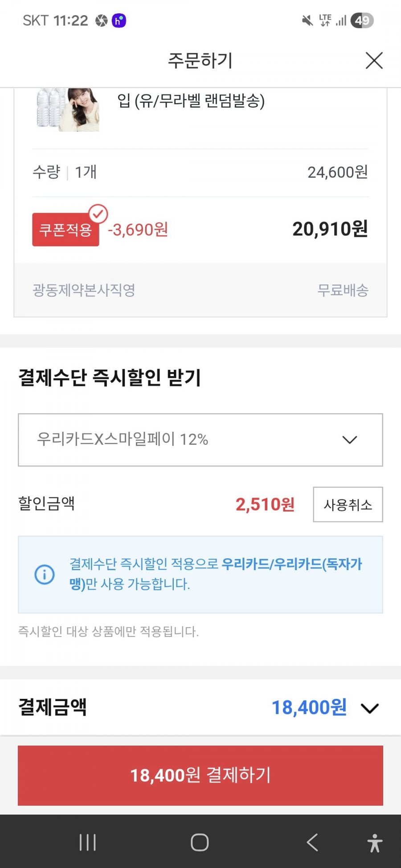Close the 주문하기 order page

[x=374, y=61]
